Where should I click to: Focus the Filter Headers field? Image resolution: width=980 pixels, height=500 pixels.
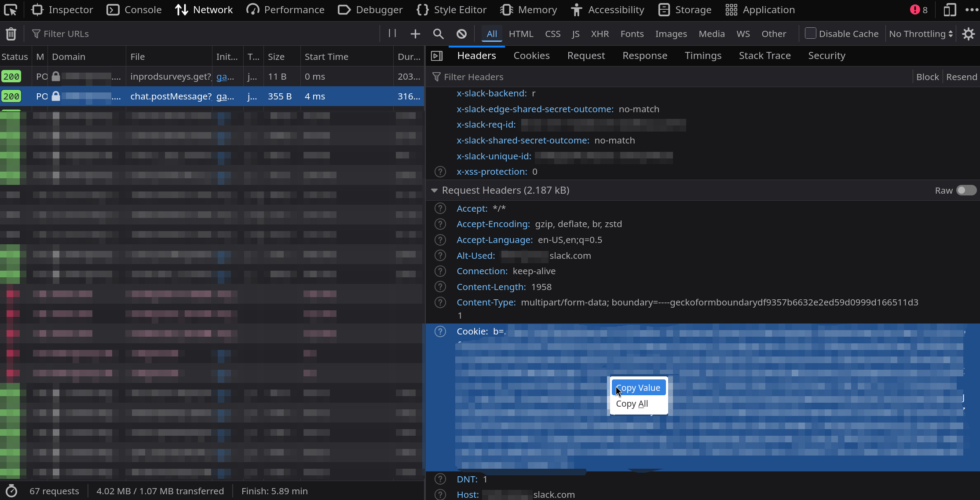point(669,77)
